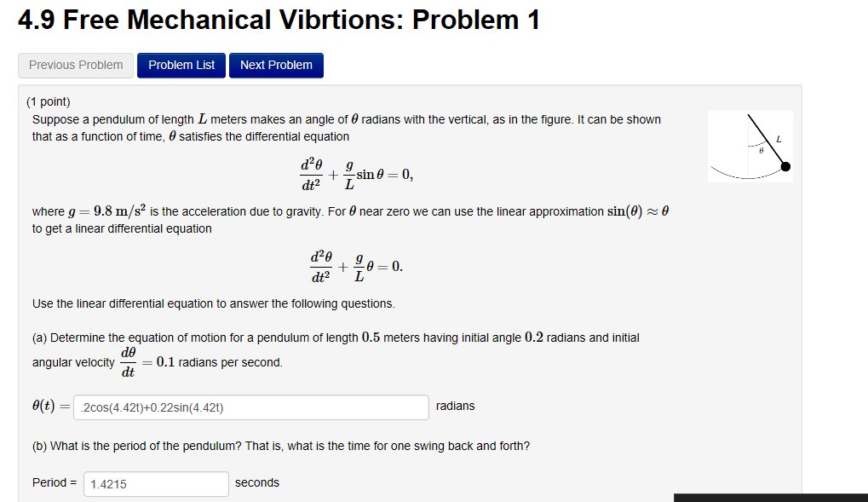This screenshot has width=868, height=502.
Task: Click the seconds unit label
Action: tap(256, 482)
